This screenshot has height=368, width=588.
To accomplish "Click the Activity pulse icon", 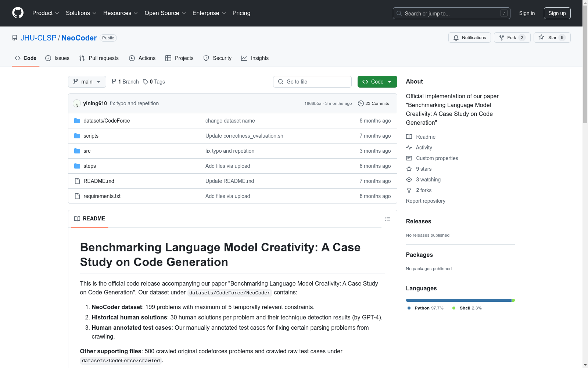I will [x=409, y=148].
